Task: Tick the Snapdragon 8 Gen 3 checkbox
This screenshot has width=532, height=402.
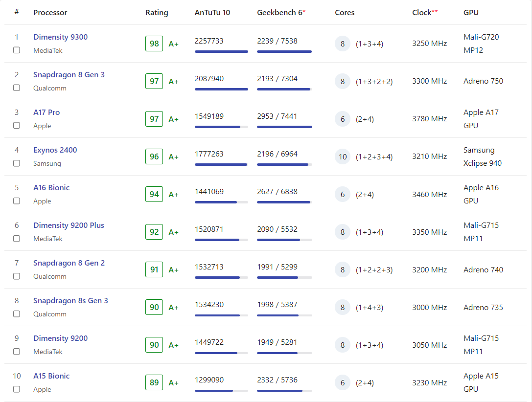Action: [x=17, y=88]
